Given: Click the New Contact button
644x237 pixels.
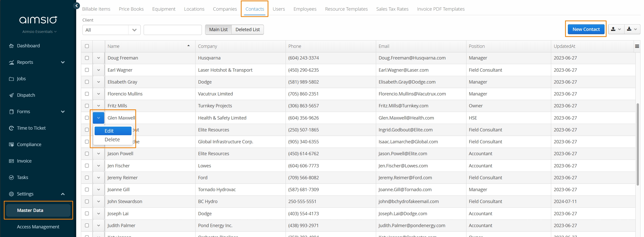Looking at the screenshot, I should 586,29.
